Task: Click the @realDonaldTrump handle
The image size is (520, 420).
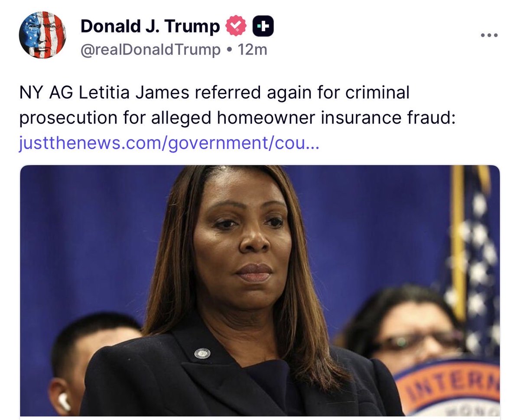Action: tap(150, 50)
